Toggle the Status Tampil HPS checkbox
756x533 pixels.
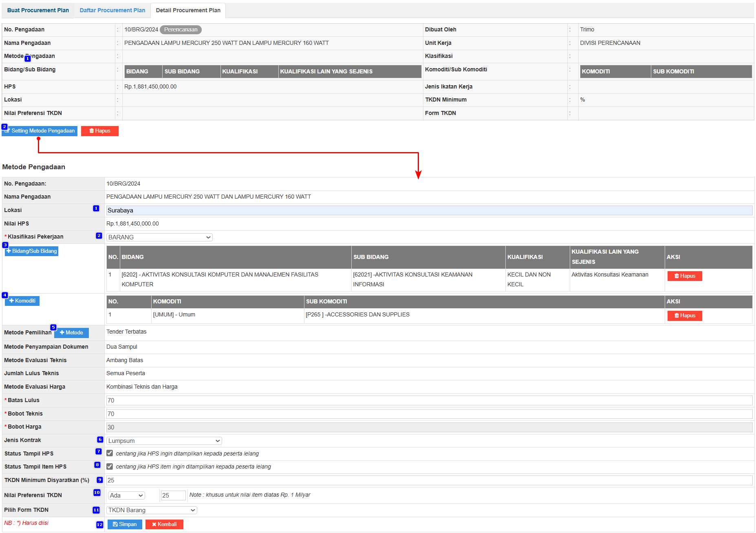pyautogui.click(x=110, y=453)
